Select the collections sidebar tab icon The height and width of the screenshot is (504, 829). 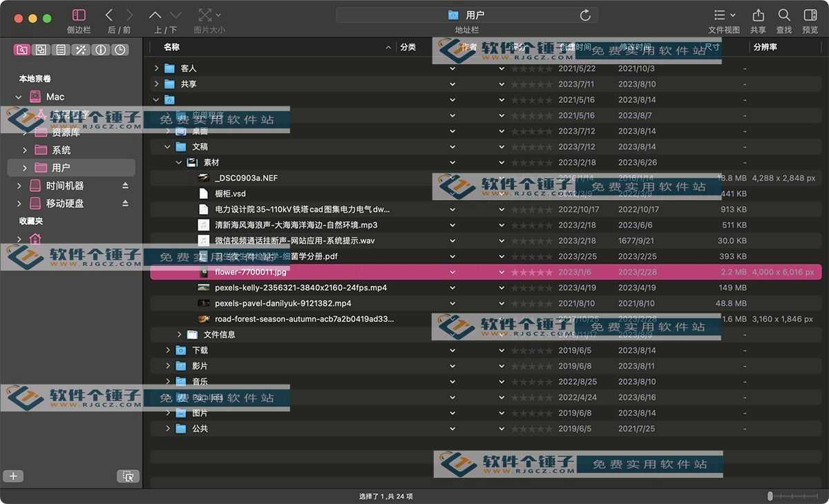click(x=41, y=50)
